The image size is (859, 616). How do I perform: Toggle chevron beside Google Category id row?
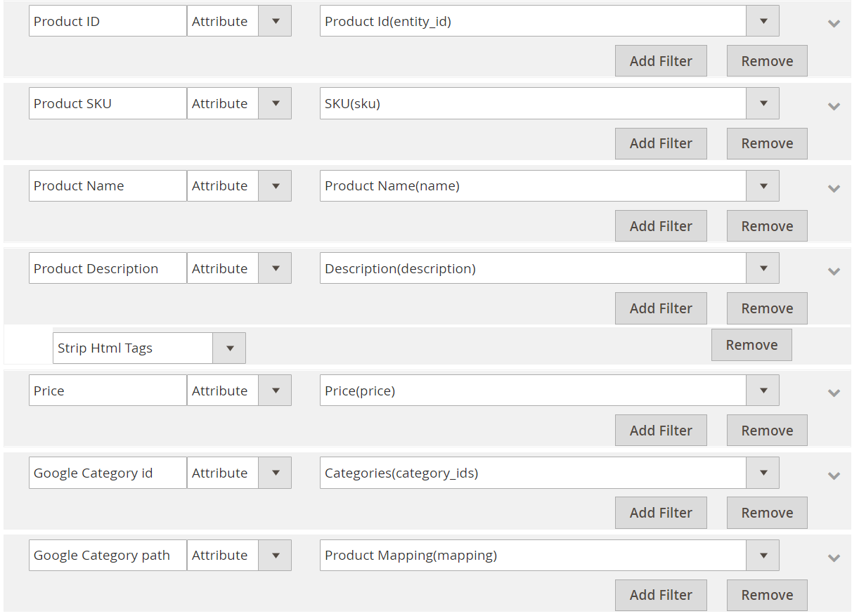click(834, 476)
